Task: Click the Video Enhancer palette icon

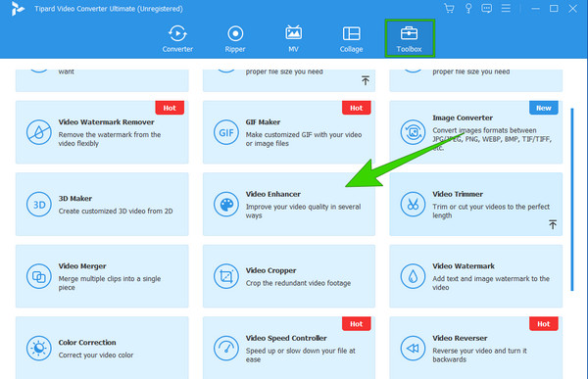Action: coord(226,205)
